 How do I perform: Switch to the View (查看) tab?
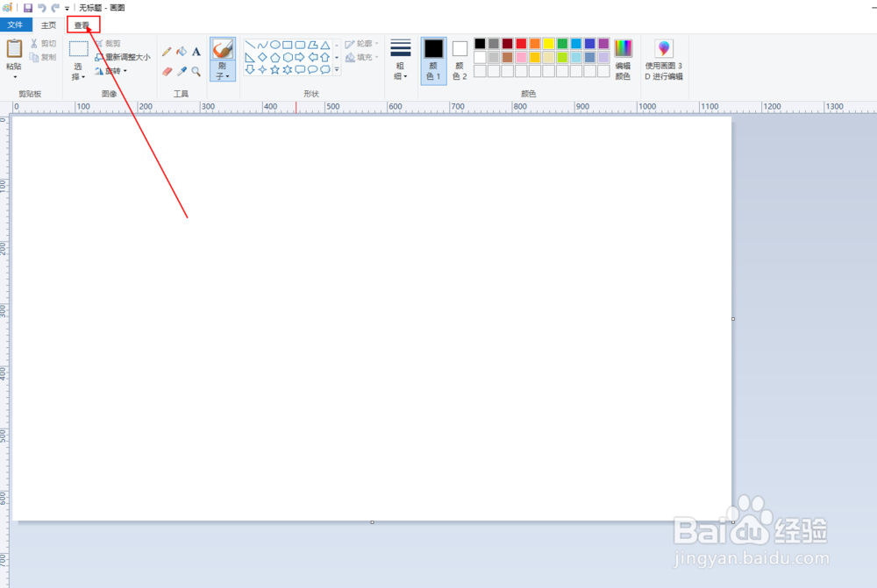point(82,25)
